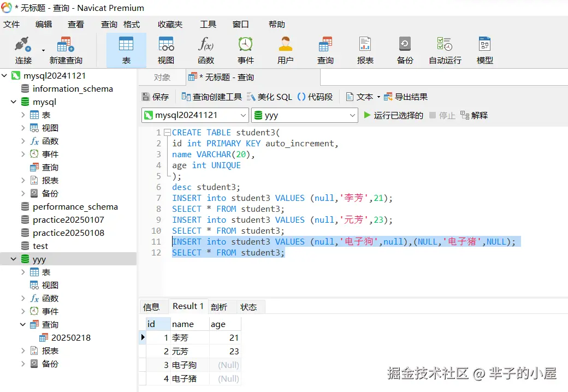Screen dimensions: 568x392
Task: Open the Event (事件) clock icon
Action: (246, 44)
